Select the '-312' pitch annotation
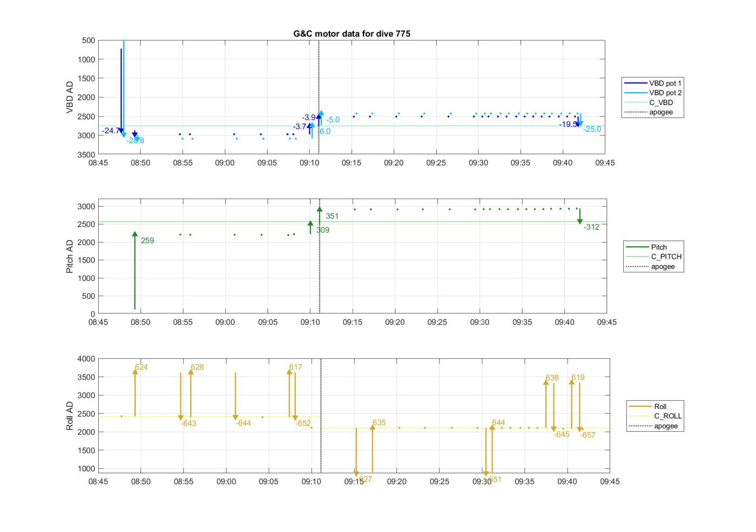The image size is (756, 532). (591, 227)
